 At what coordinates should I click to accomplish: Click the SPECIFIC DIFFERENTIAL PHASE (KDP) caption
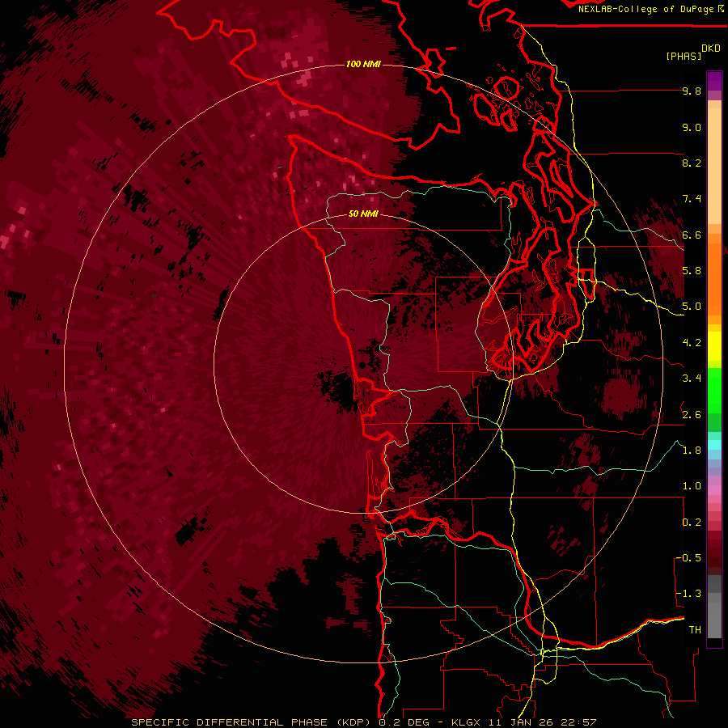pyautogui.click(x=251, y=722)
